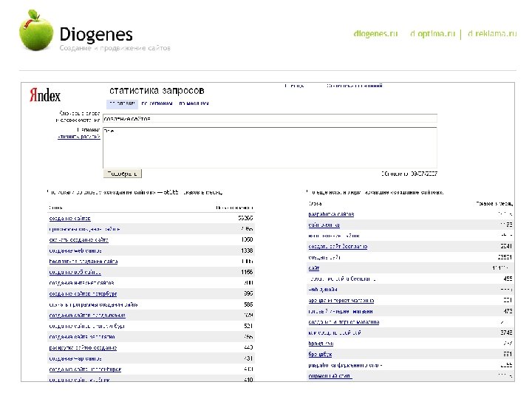
Task: Open the d-optima.ru header link
Action: tap(432, 34)
